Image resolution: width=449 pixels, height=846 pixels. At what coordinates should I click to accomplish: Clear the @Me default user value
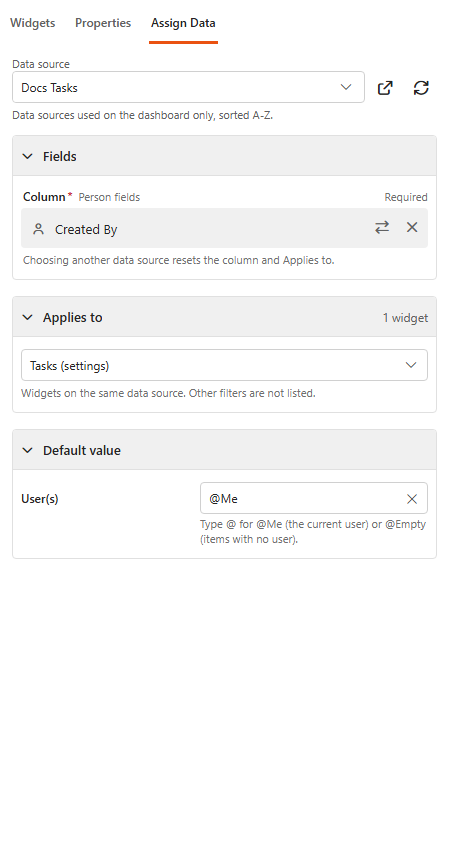pos(412,499)
